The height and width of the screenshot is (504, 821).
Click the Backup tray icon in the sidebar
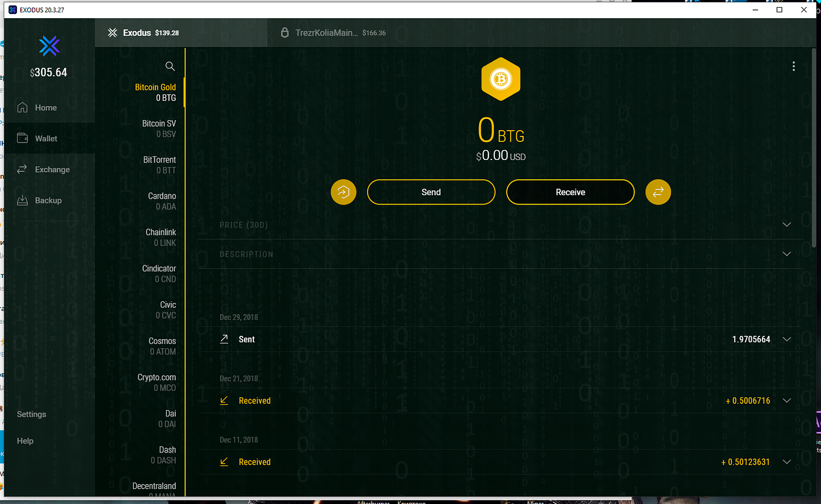23,200
